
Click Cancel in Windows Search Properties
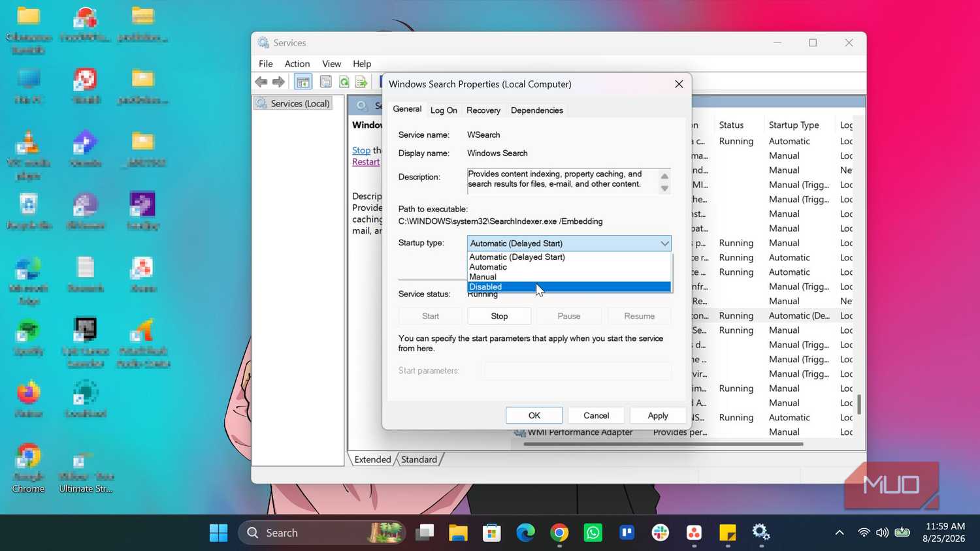point(596,415)
